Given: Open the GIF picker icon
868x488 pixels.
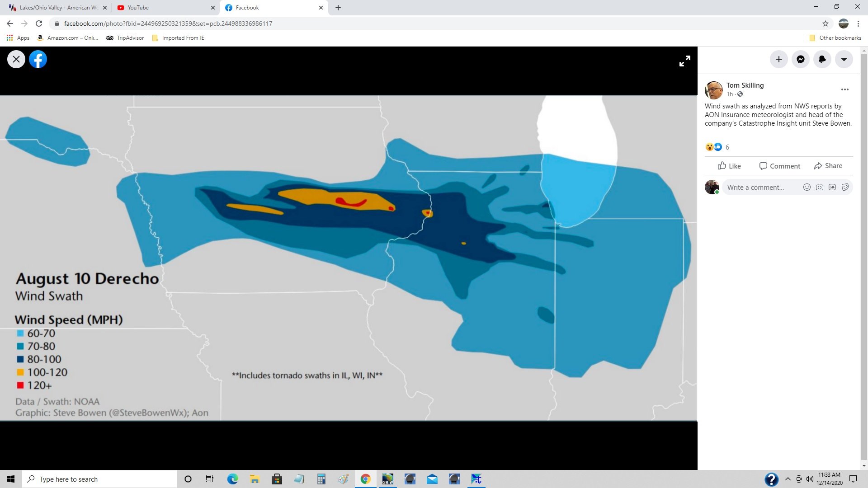Looking at the screenshot, I should coord(832,187).
